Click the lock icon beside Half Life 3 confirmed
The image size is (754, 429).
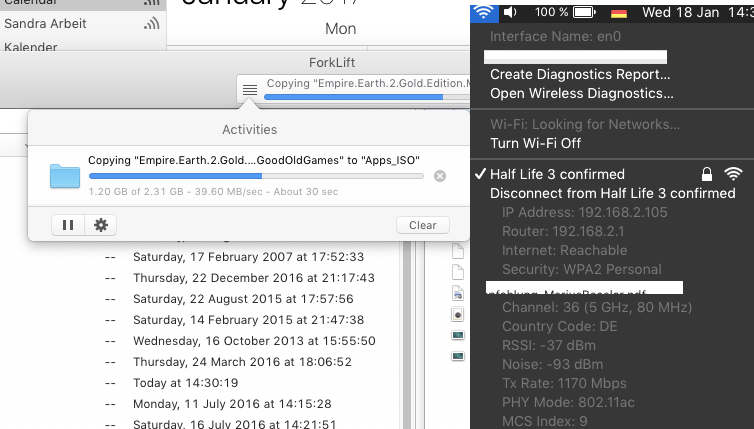[x=707, y=174]
